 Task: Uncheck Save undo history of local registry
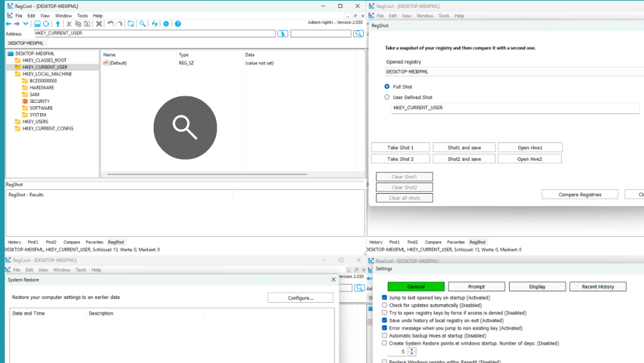pyautogui.click(x=385, y=320)
